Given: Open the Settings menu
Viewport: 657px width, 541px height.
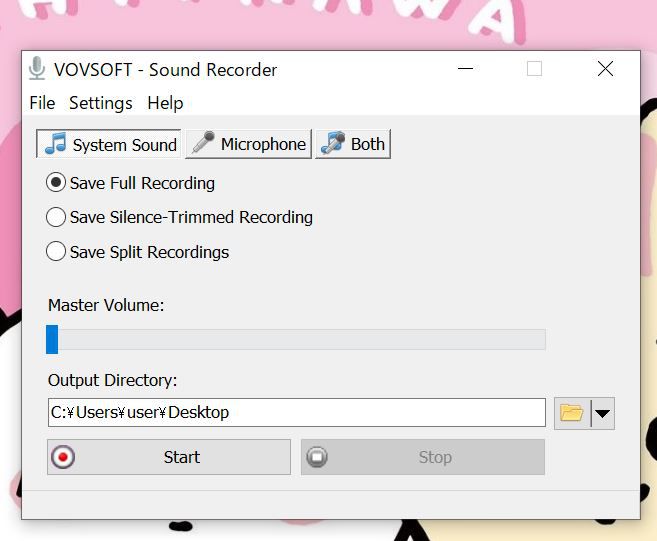Looking at the screenshot, I should pyautogui.click(x=101, y=103).
